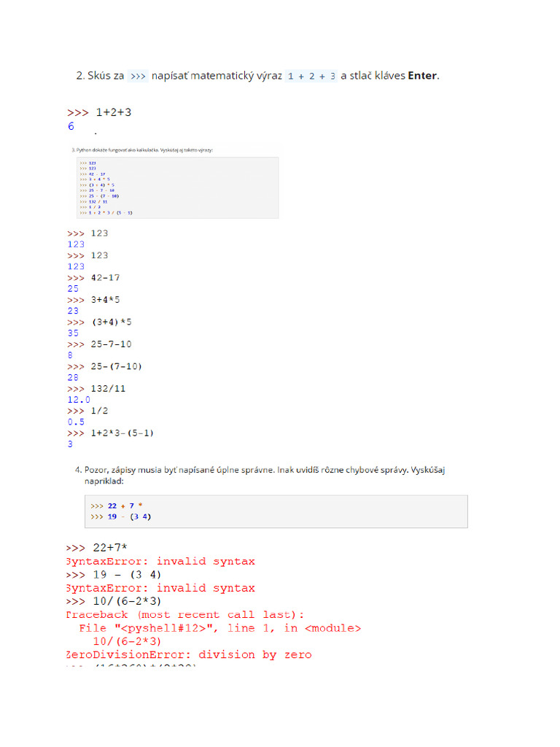Select the shell line ">>> (3+4)*5"
The image size is (560, 747).
tap(99, 322)
